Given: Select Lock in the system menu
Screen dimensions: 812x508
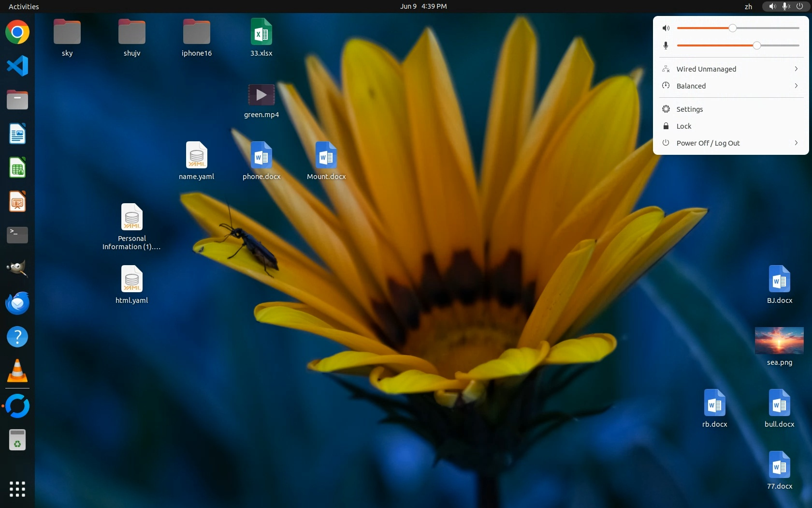Looking at the screenshot, I should [x=683, y=126].
